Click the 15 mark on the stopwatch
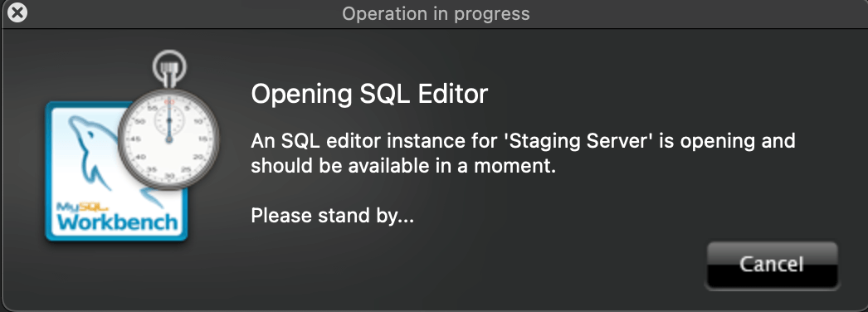The image size is (868, 312). [x=202, y=139]
